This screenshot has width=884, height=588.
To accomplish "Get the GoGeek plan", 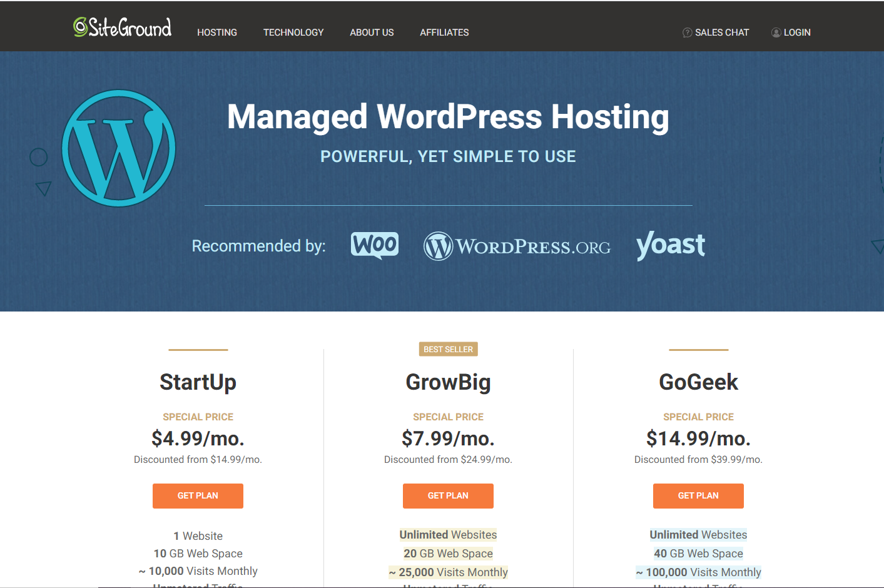I will 698,495.
